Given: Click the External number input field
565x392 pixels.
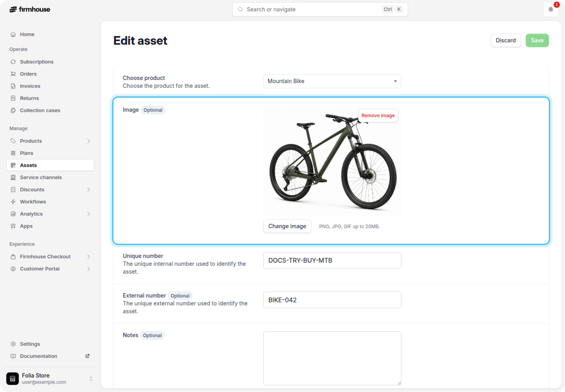Looking at the screenshot, I should click(x=332, y=300).
